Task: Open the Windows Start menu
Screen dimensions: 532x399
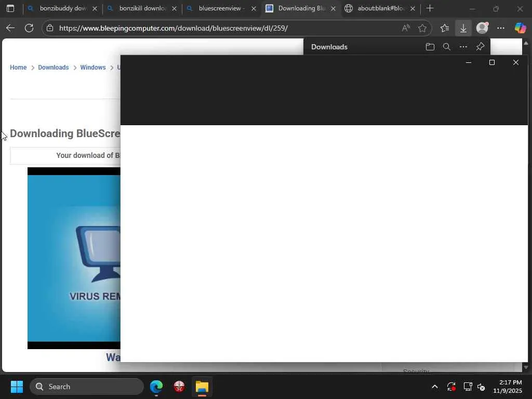Action: [x=17, y=387]
